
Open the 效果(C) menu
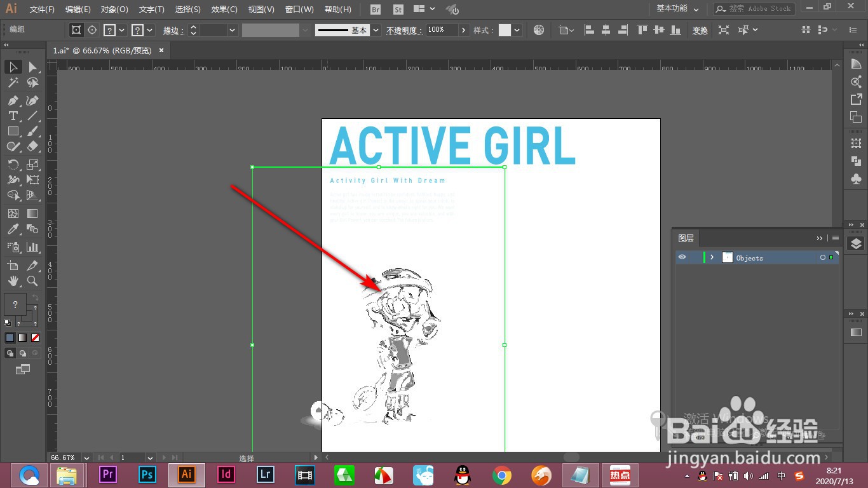tap(224, 10)
